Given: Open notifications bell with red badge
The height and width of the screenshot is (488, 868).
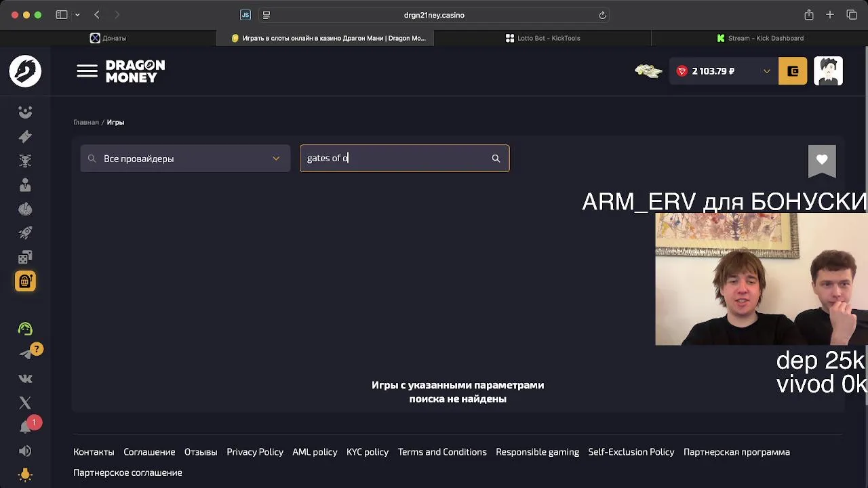Looking at the screenshot, I should [26, 427].
